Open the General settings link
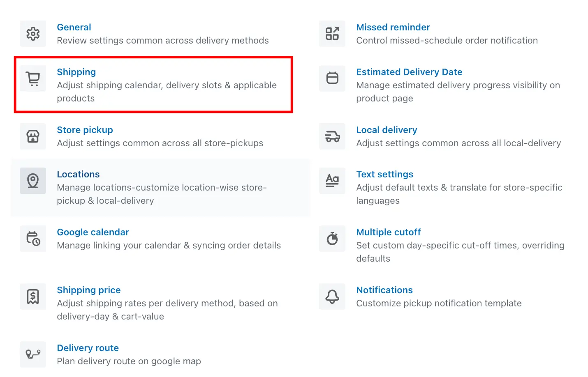 tap(74, 27)
